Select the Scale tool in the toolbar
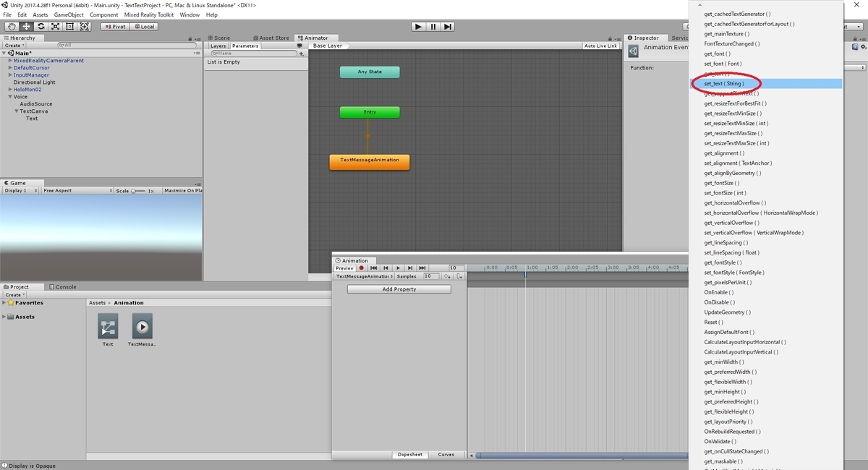This screenshot has width=868, height=470. (x=55, y=26)
